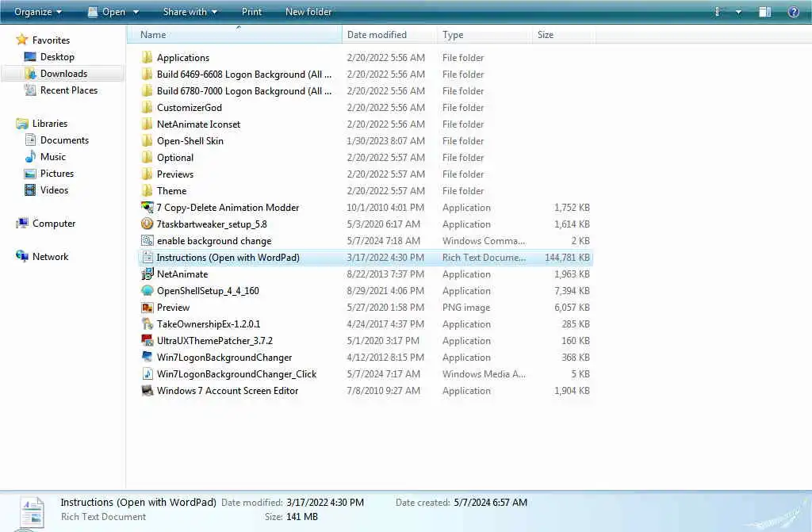Image resolution: width=812 pixels, height=532 pixels.
Task: Click the Win7LogonBackgroundChanger application icon
Action: click(x=147, y=357)
